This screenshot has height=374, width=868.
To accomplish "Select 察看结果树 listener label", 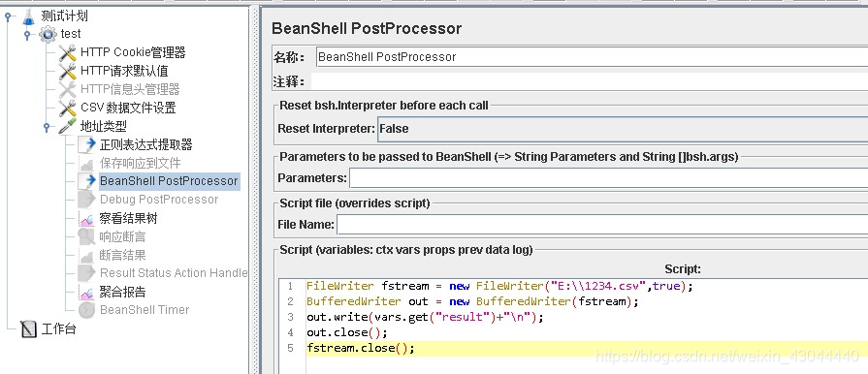I will coord(128,219).
